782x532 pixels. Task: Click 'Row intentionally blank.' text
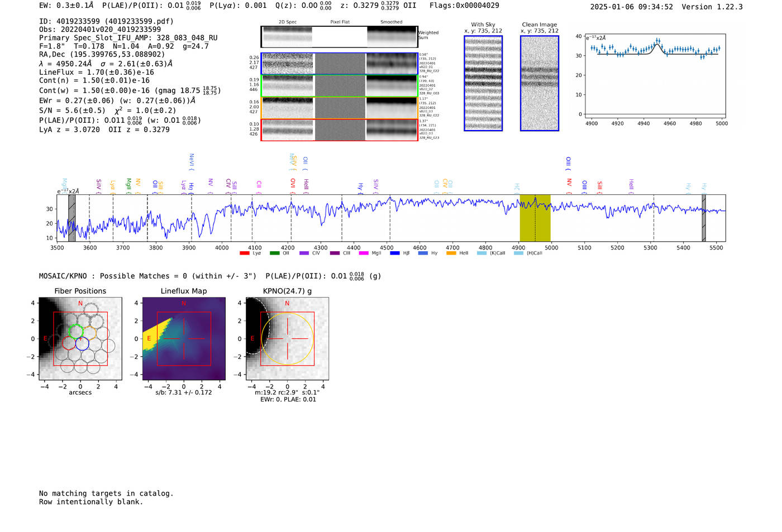[x=91, y=502]
